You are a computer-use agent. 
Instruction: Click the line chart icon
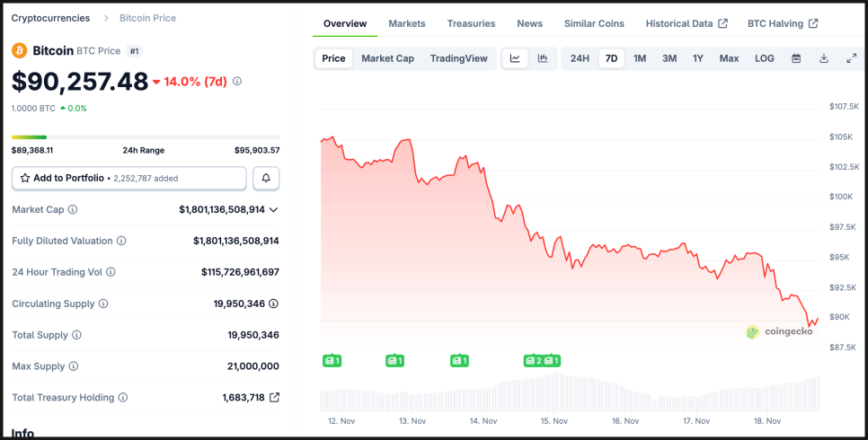point(515,58)
